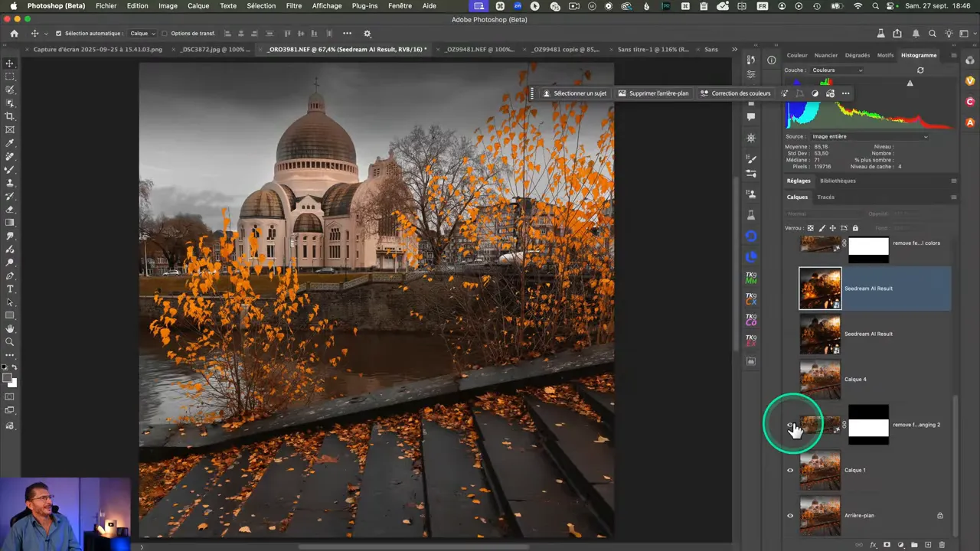980x551 pixels.
Task: Refresh the histogram with the reload icon
Action: point(920,70)
